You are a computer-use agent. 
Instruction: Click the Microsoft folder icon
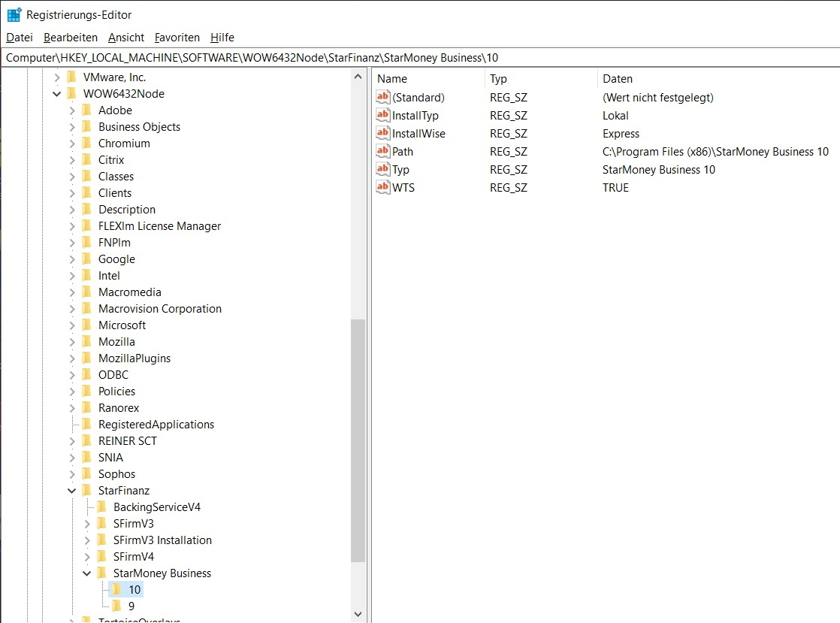[87, 325]
